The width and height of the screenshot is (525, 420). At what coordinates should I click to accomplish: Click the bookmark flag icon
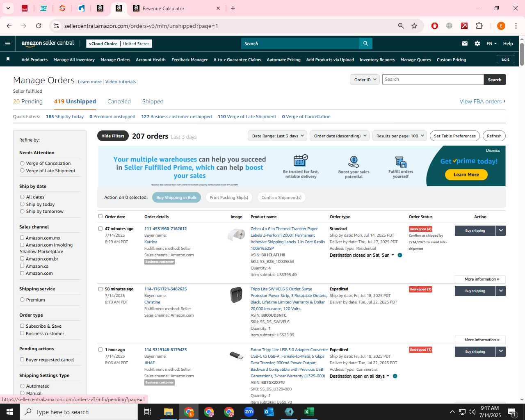click(8, 59)
